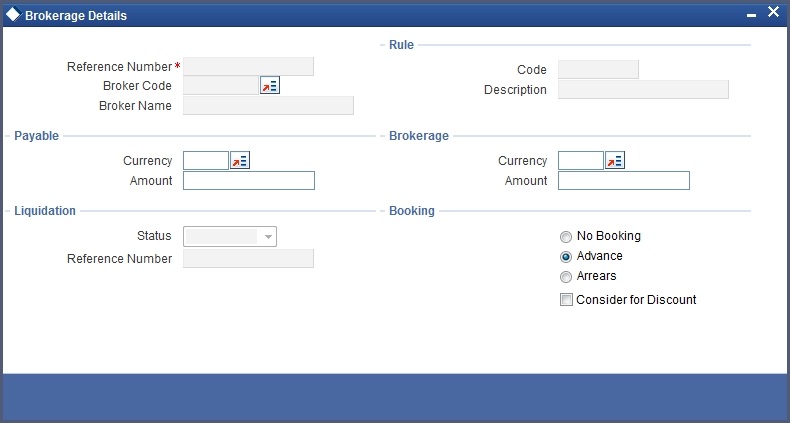The height and width of the screenshot is (423, 790).
Task: Click the Brokerage Amount input box
Action: coord(624,180)
